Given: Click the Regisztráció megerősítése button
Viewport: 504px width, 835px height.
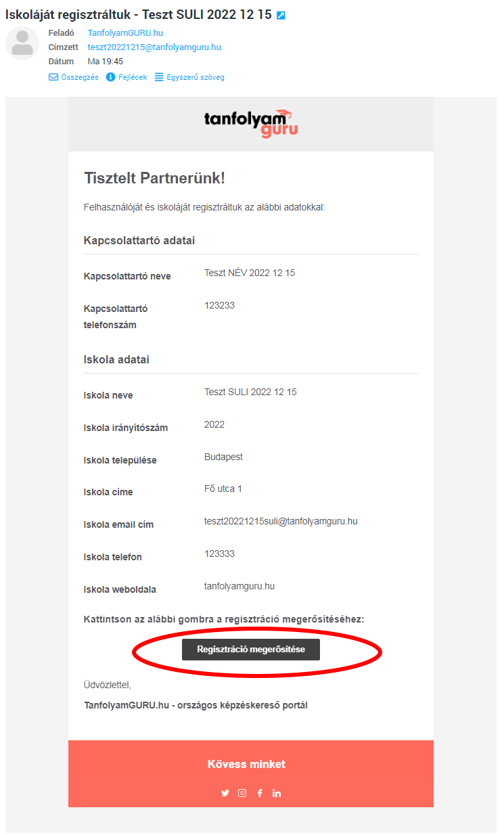Looking at the screenshot, I should point(251,650).
